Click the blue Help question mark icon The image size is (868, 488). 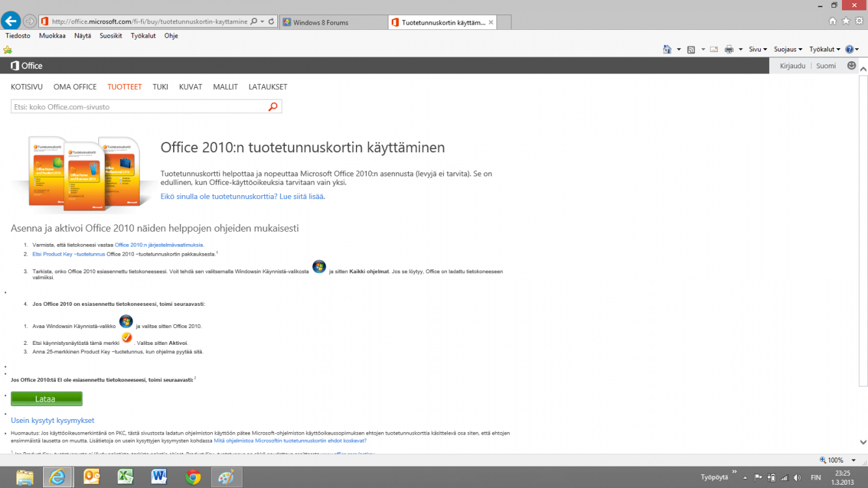pyautogui.click(x=849, y=49)
